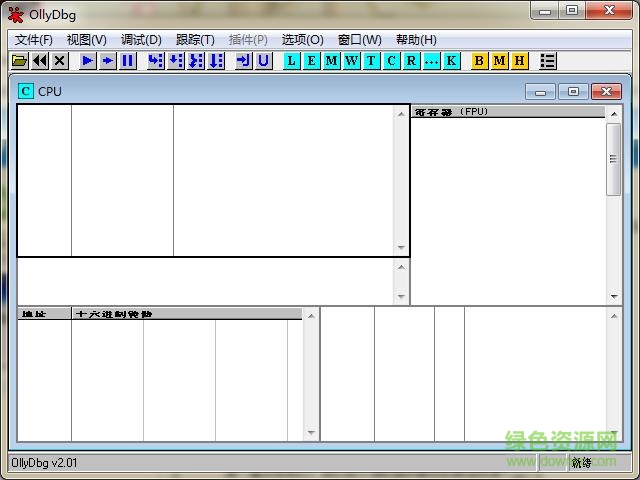640x480 pixels.
Task: Open executable modules with E button
Action: coord(311,61)
